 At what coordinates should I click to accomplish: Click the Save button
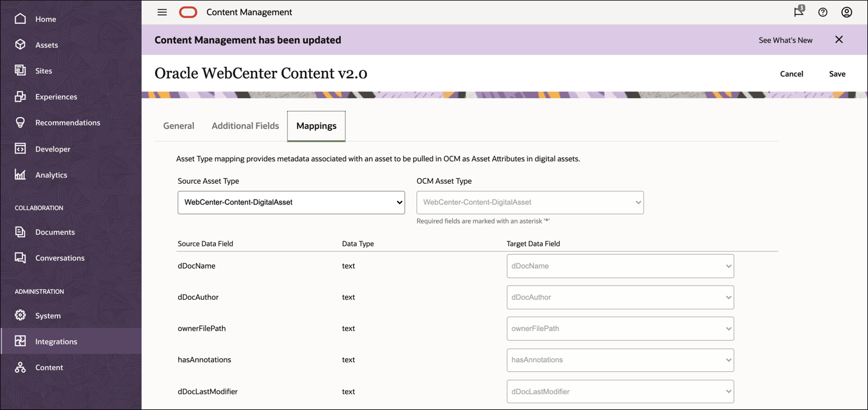tap(837, 74)
